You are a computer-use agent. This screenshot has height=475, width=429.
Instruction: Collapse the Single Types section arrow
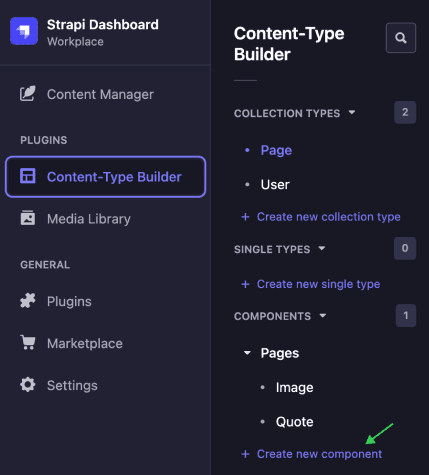[x=322, y=248]
